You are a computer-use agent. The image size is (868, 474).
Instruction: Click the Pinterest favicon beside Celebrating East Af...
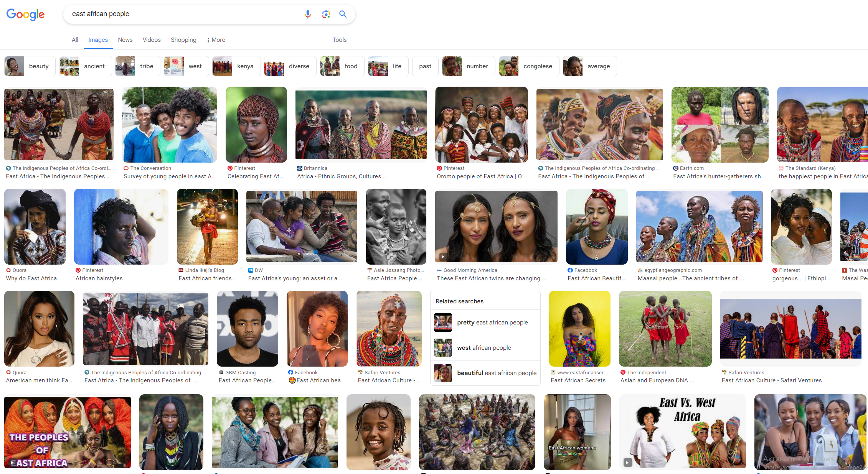230,168
